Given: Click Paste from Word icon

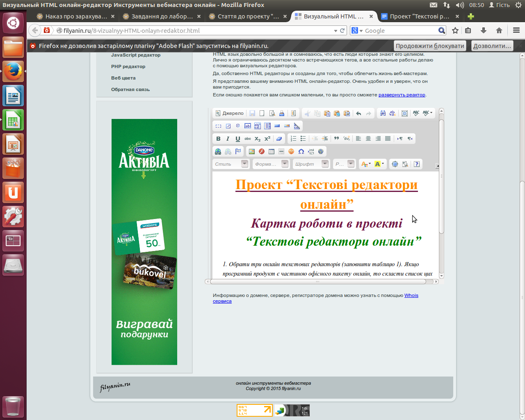Looking at the screenshot, I should (x=347, y=113).
